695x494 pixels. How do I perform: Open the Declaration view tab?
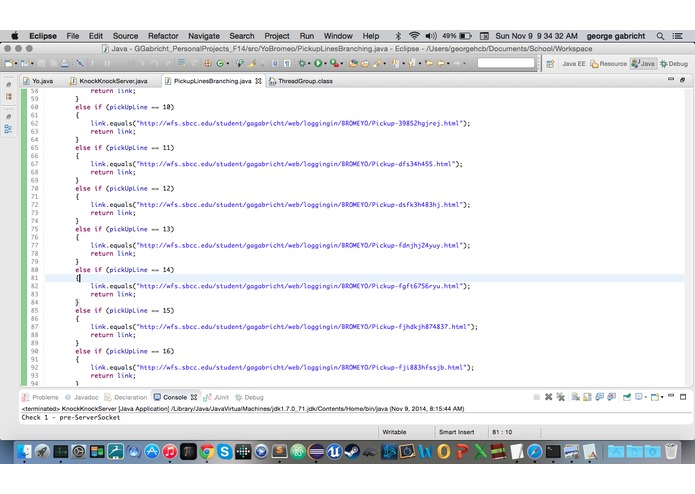point(125,397)
